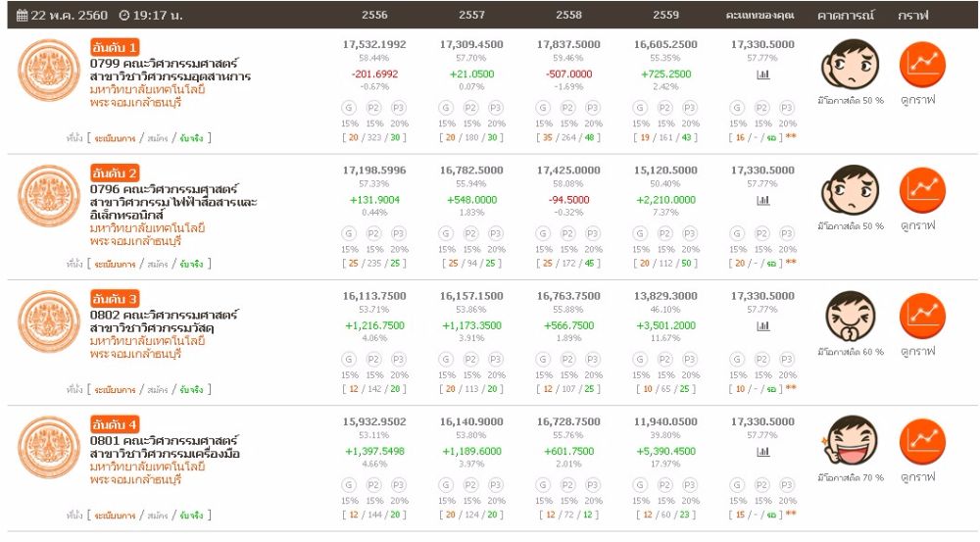The width and height of the screenshot is (980, 542).
Task: Click the university seal logo for rank 1
Action: pyautogui.click(x=48, y=71)
